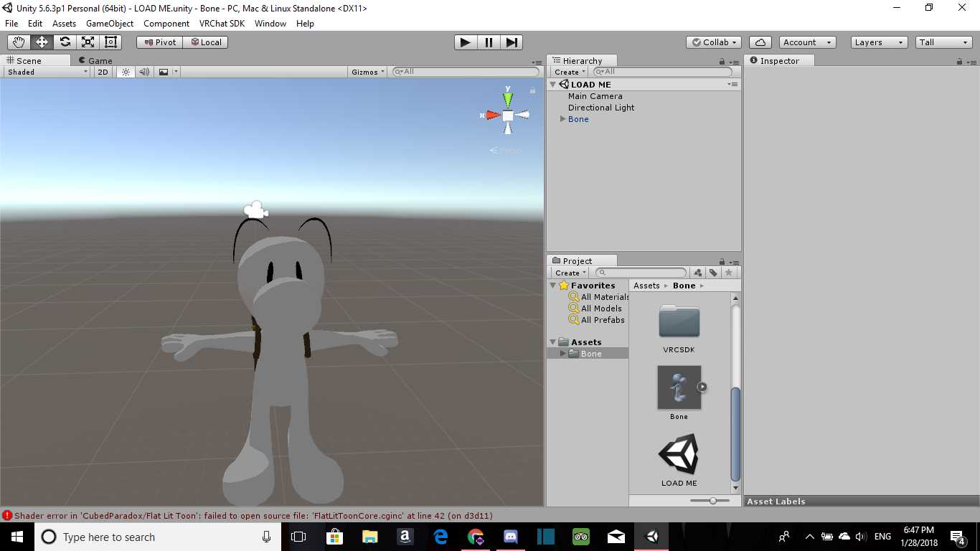Toggle scene audio speaker icon

pyautogui.click(x=144, y=72)
